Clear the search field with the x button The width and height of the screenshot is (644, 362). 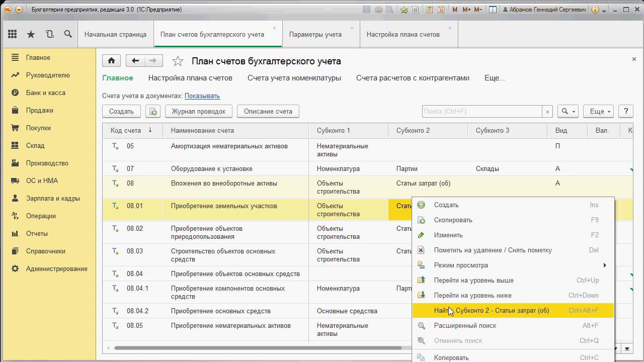point(547,112)
